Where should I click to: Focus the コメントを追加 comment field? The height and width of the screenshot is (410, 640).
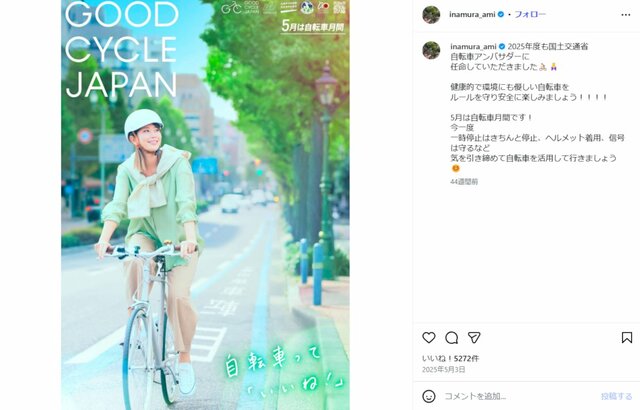click(518, 396)
